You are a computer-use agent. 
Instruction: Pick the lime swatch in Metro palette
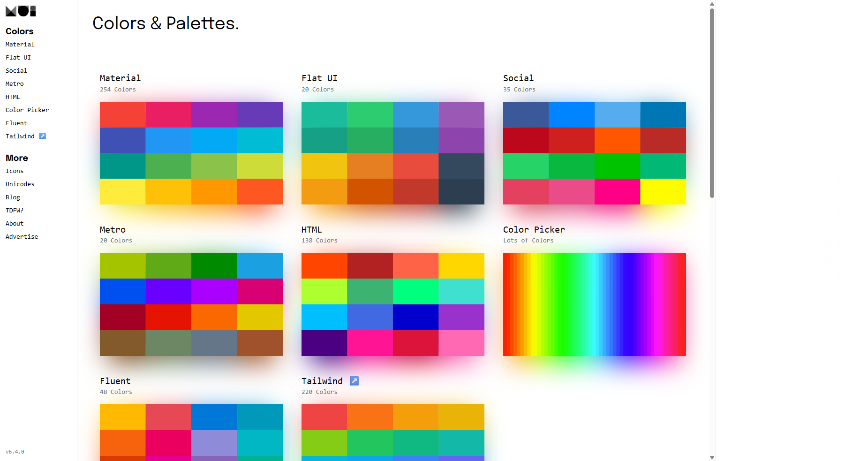point(123,265)
